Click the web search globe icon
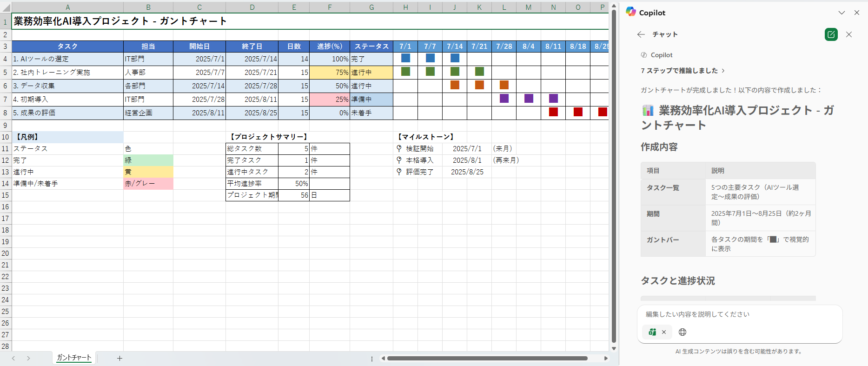This screenshot has height=366, width=868. (682, 332)
